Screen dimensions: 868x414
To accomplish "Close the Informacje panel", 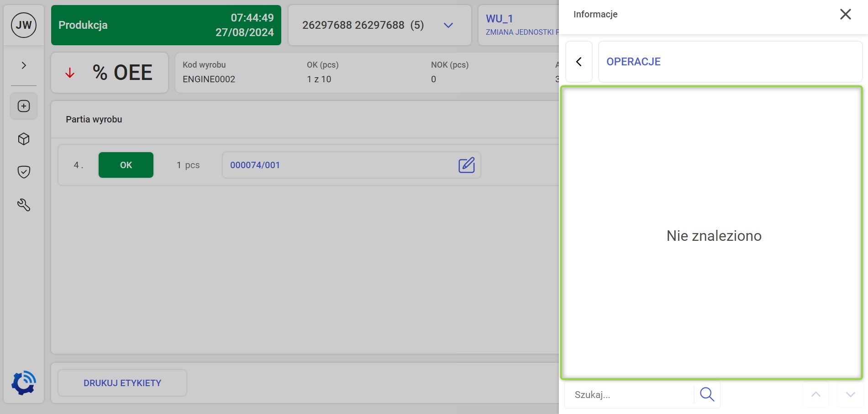I will 846,14.
